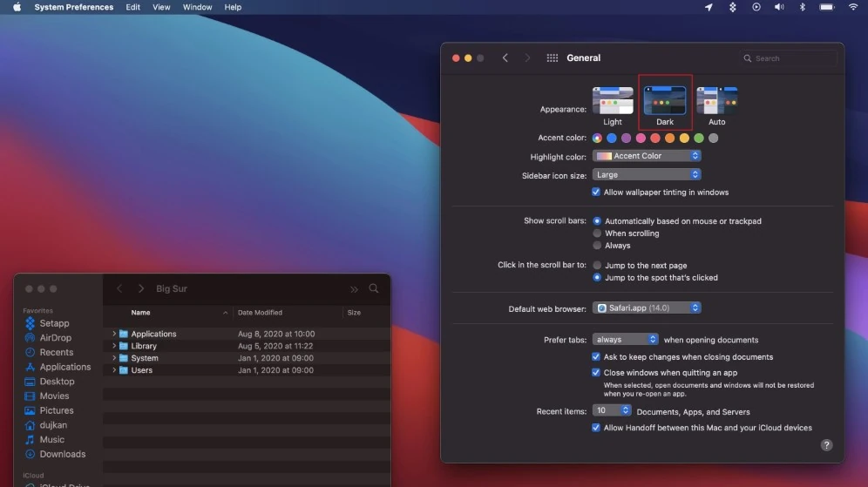Open the Prefer tabs dropdown
Screen dimensions: 868x487
625,339
